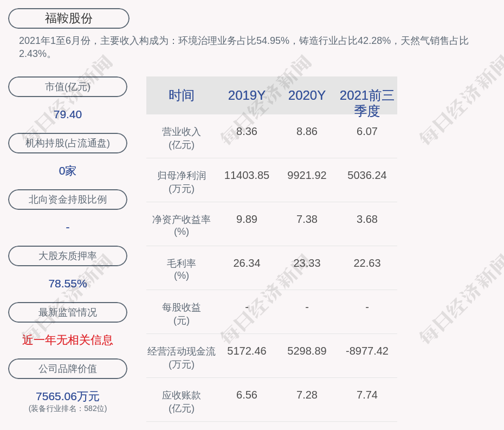Screen dimensions: 504x430
Task: Click the 机构持股(占流通盘) label pill
Action: pyautogui.click(x=68, y=143)
